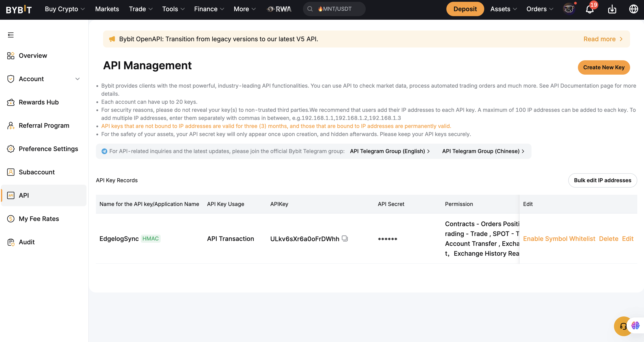The width and height of the screenshot is (644, 342).
Task: Open the Orders dropdown
Action: point(540,9)
